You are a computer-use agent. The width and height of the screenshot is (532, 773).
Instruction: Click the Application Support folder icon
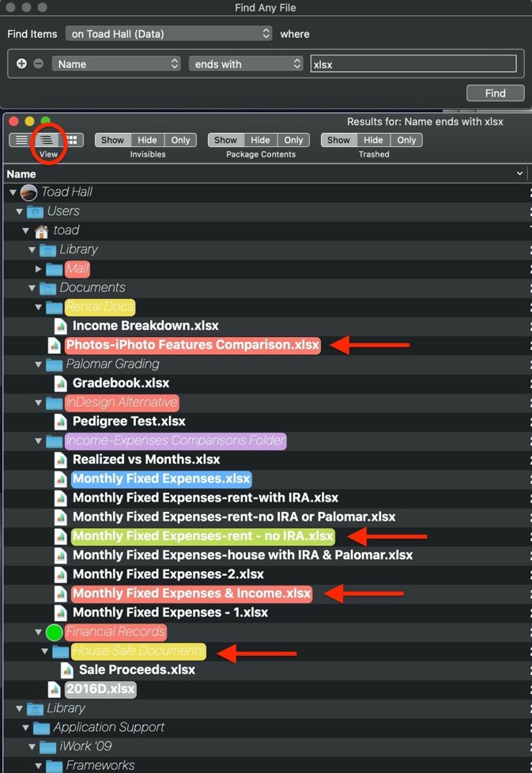pyautogui.click(x=41, y=728)
